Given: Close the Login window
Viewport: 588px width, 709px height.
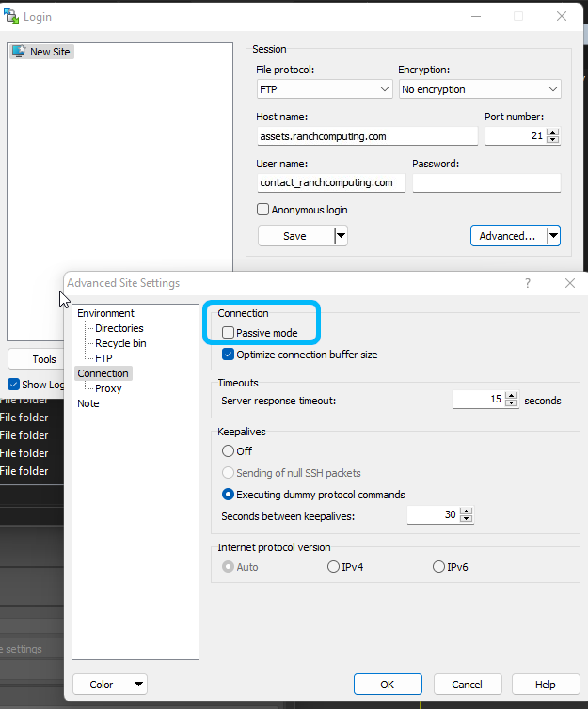Looking at the screenshot, I should tap(562, 16).
